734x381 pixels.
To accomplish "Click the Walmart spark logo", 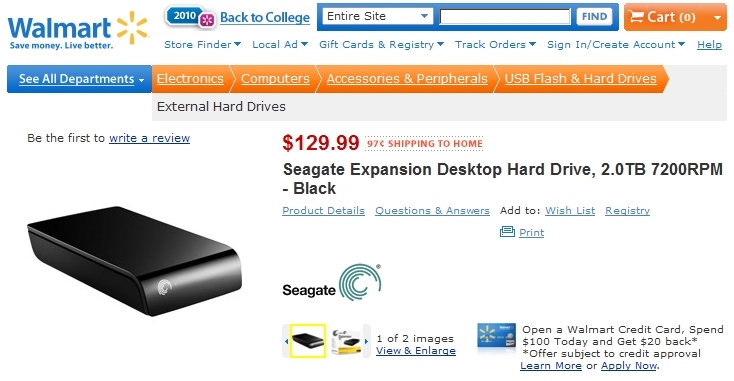I will point(132,27).
